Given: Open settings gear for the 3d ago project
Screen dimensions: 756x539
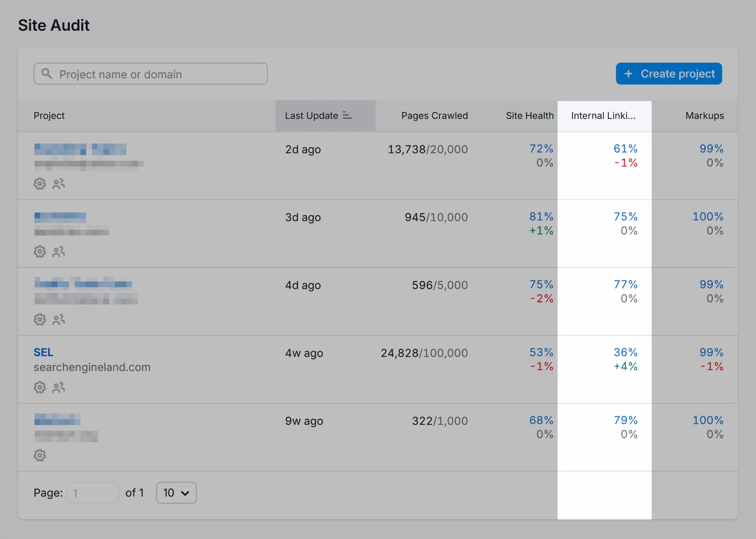Looking at the screenshot, I should point(40,252).
